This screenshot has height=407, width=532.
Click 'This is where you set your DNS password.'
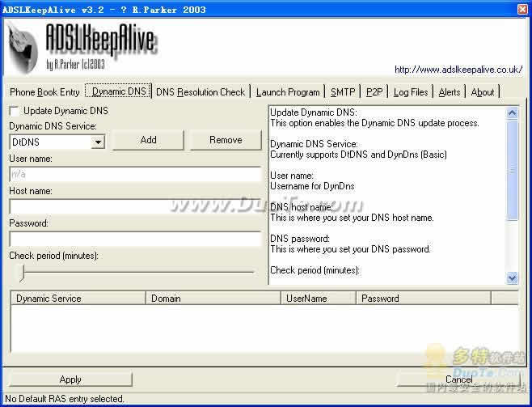click(x=350, y=249)
